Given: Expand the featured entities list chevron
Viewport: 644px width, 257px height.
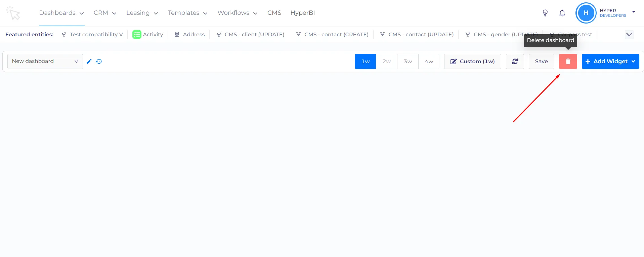Looking at the screenshot, I should [x=629, y=35].
